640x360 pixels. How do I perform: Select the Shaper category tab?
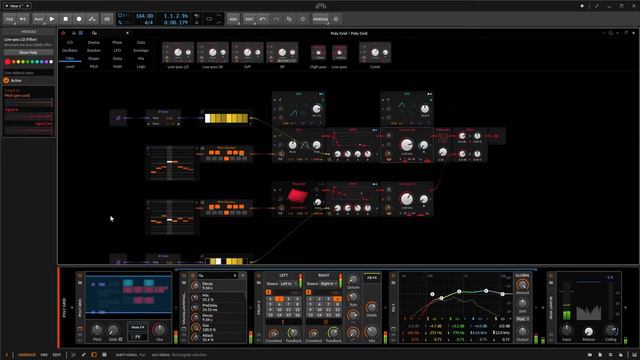coord(93,58)
